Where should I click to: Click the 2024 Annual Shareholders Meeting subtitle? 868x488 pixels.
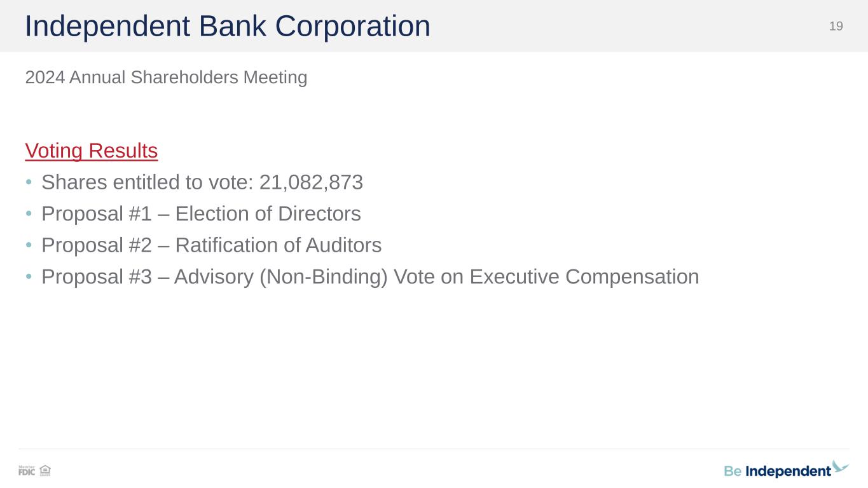[166, 78]
